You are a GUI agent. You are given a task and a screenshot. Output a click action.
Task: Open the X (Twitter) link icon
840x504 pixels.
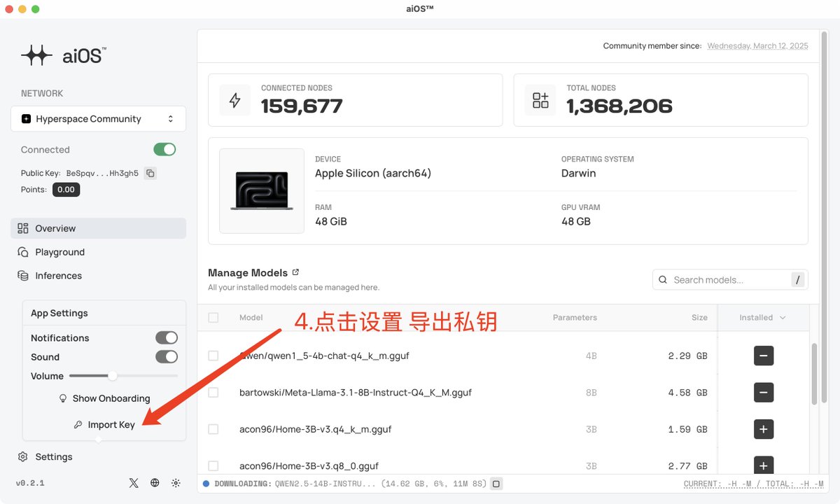[134, 483]
